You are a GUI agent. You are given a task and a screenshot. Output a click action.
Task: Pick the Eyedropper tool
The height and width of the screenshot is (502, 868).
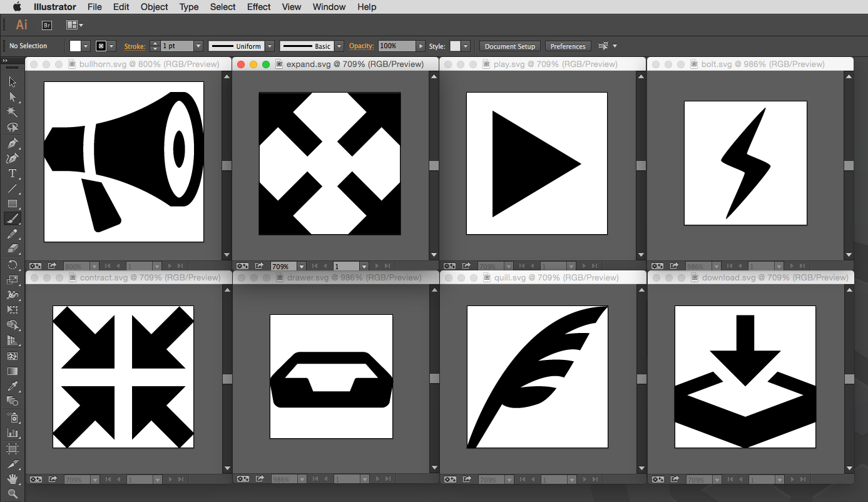click(x=13, y=386)
